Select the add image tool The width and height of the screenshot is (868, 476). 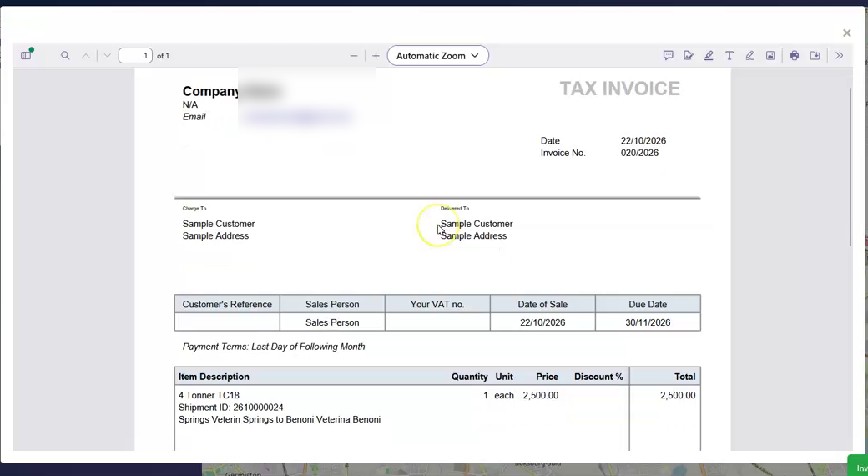click(770, 55)
